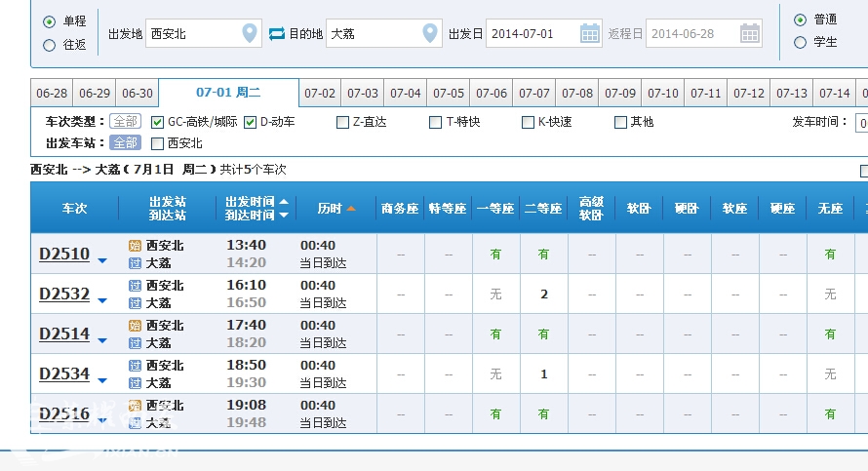Click 二等座 有 for D2516
The image size is (868, 471).
tap(543, 414)
